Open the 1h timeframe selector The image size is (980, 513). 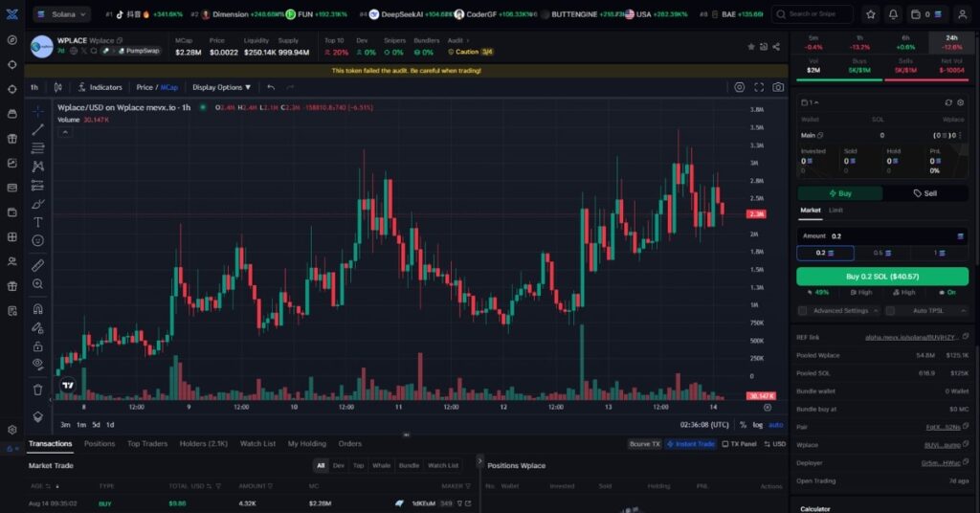[x=34, y=87]
